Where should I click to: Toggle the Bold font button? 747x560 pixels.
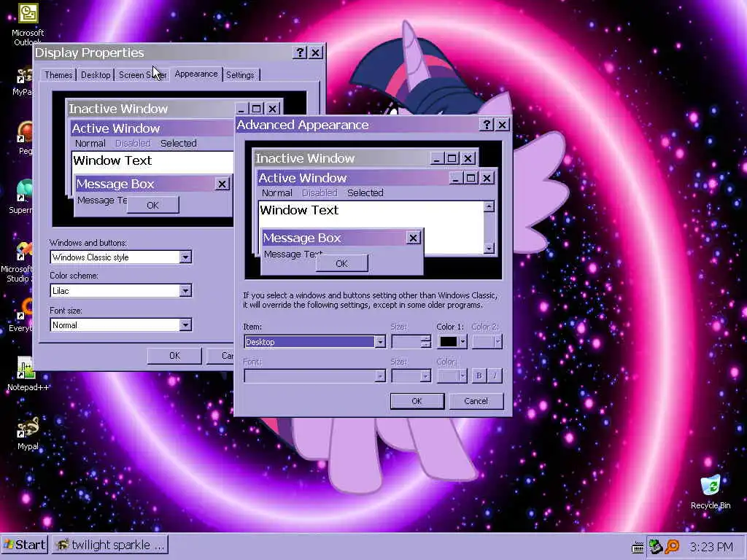click(479, 376)
